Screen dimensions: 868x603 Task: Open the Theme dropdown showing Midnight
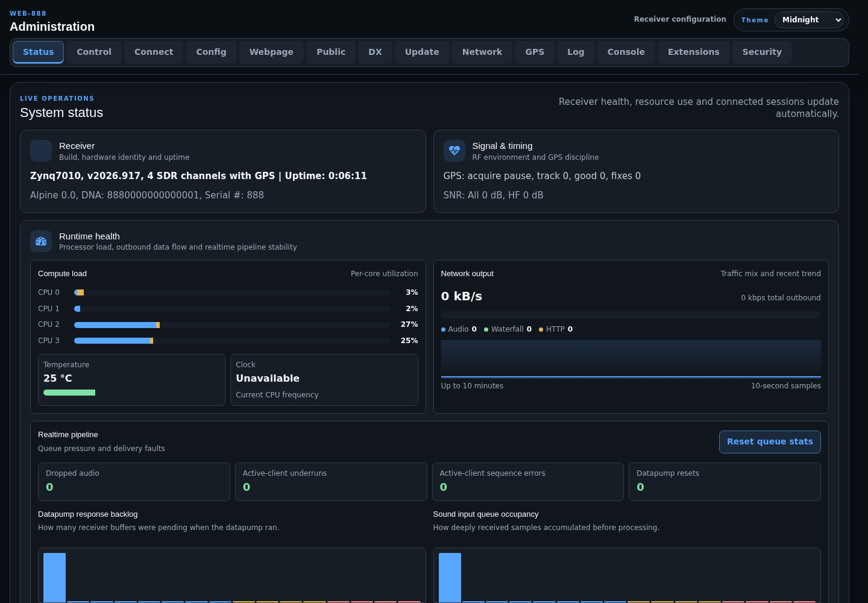(809, 20)
